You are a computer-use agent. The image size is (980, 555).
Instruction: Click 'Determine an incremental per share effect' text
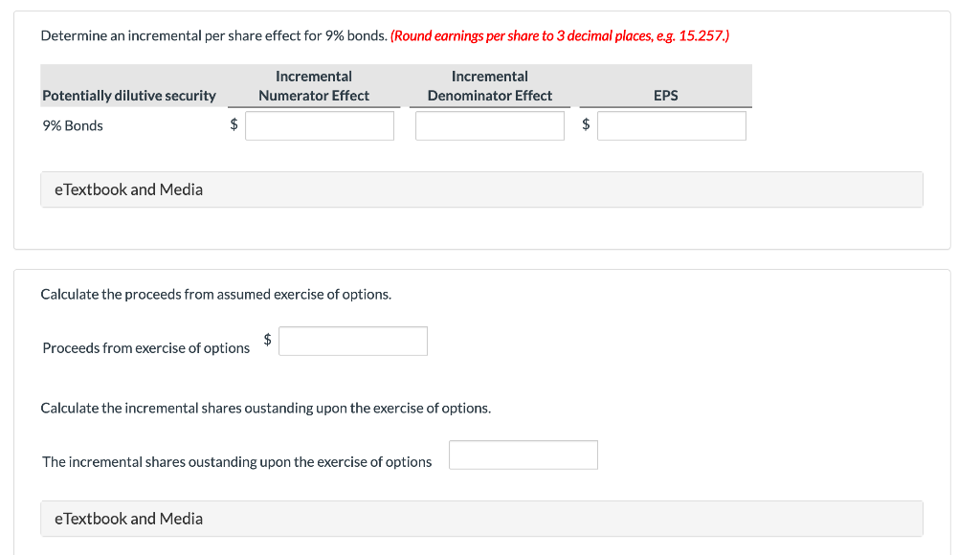[213, 35]
